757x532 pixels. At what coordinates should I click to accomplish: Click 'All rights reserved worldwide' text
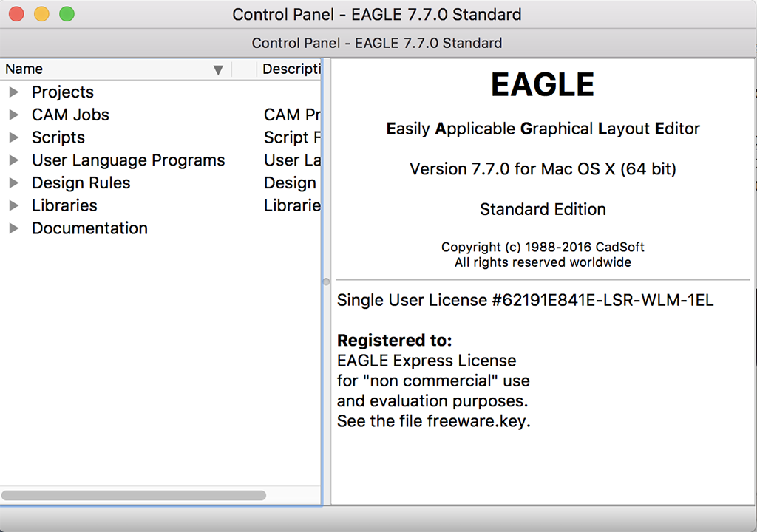543,262
